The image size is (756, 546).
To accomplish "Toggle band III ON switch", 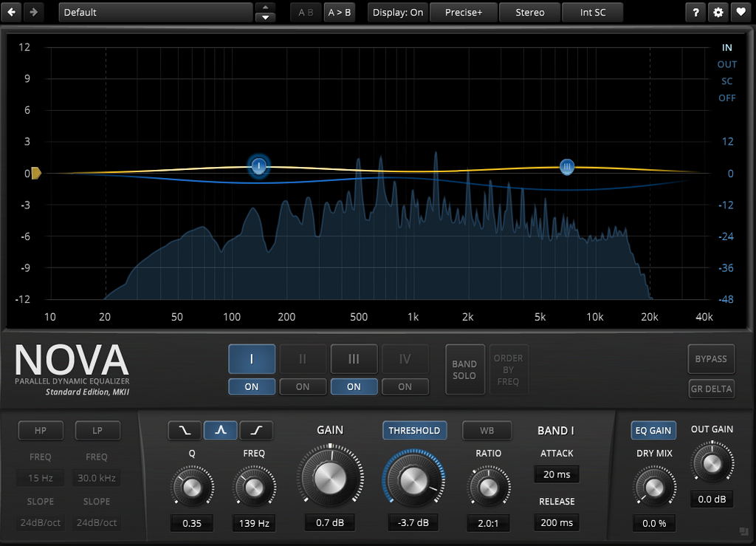I will pyautogui.click(x=354, y=387).
